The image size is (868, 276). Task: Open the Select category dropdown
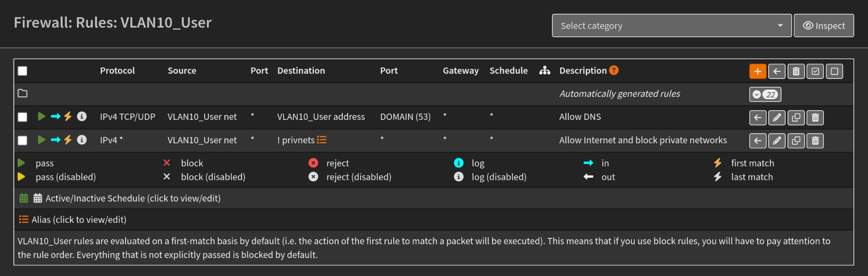672,26
